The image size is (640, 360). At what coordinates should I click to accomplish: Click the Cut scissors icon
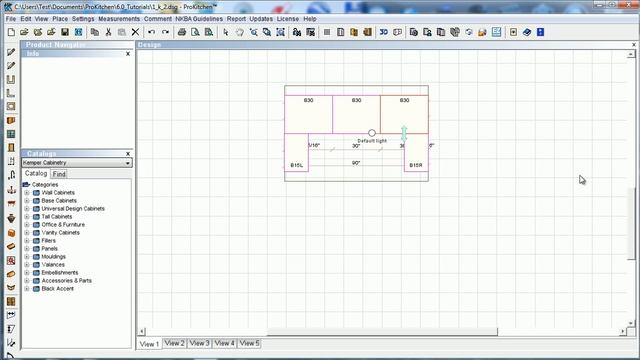click(x=109, y=32)
